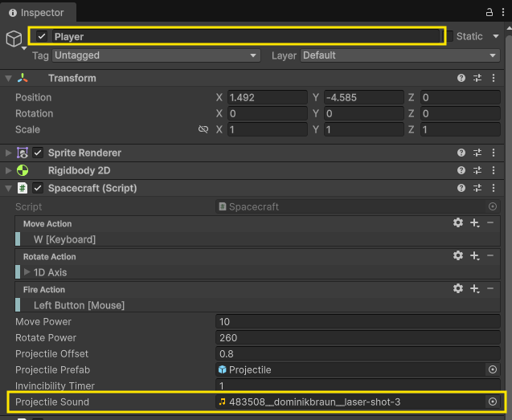This screenshot has width=512, height=420.
Task: Click the Rotation Z field
Action: click(461, 113)
